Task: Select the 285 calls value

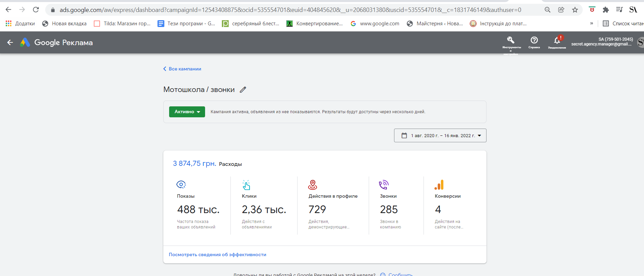Action: click(x=389, y=209)
